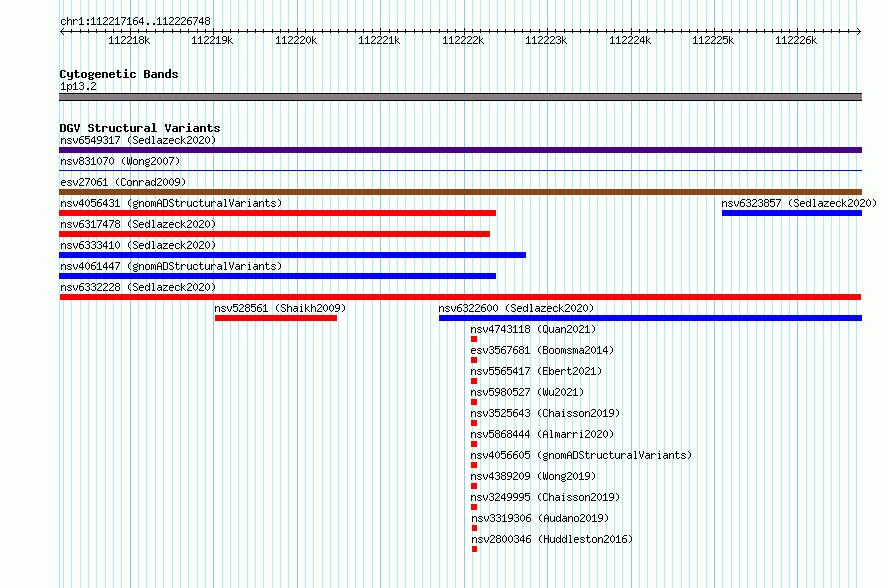Click the 112222k ruler position
Viewport: 890px width, 588px height.
[x=463, y=40]
